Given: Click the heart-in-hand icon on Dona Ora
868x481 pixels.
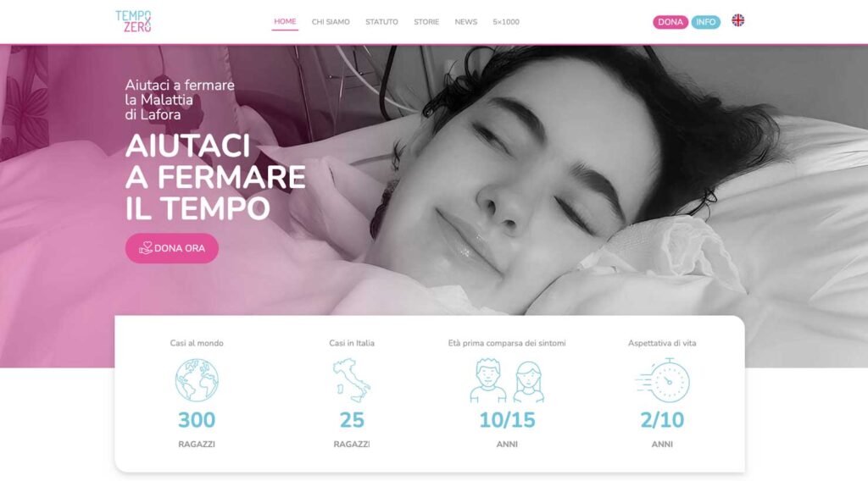Looking at the screenshot, I should [x=146, y=247].
